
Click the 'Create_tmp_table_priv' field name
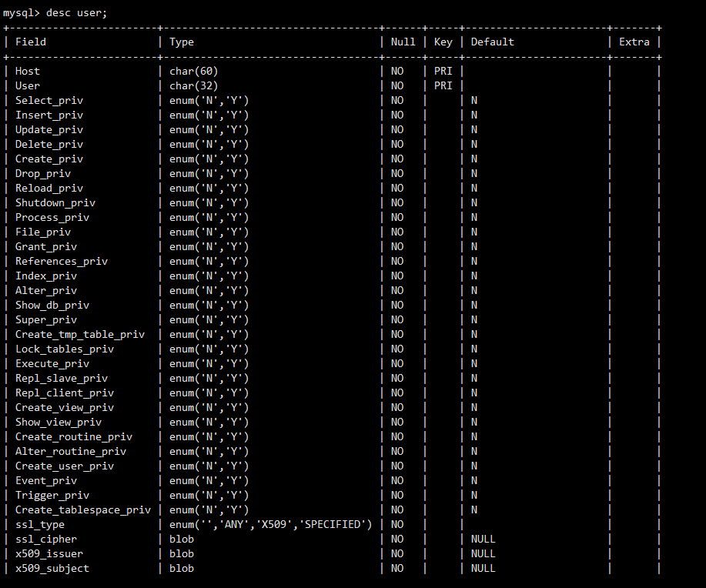(80, 335)
